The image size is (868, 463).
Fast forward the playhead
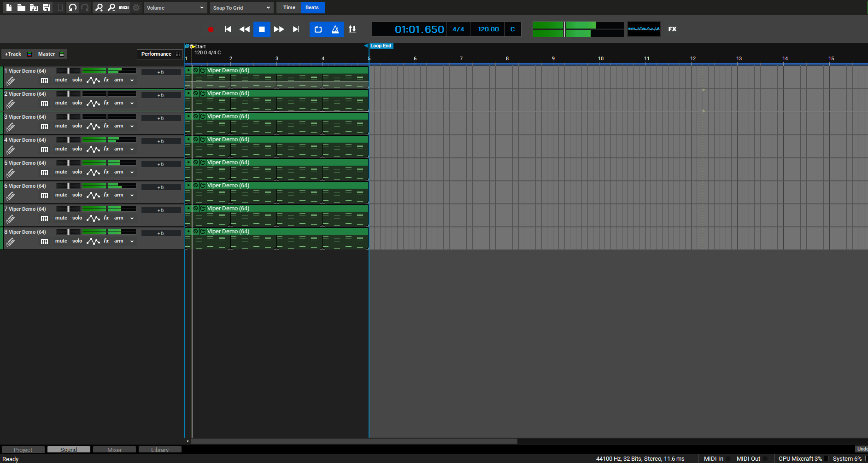point(279,29)
